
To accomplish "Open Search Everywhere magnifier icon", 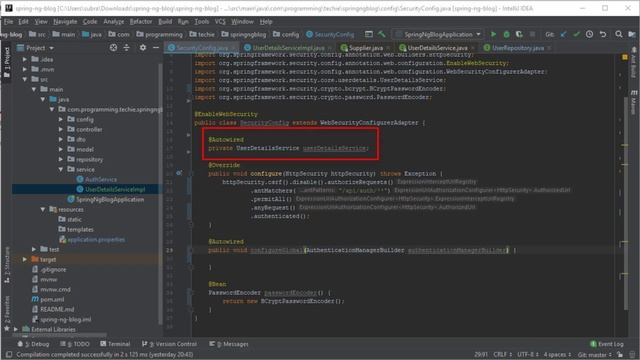I will point(619,34).
